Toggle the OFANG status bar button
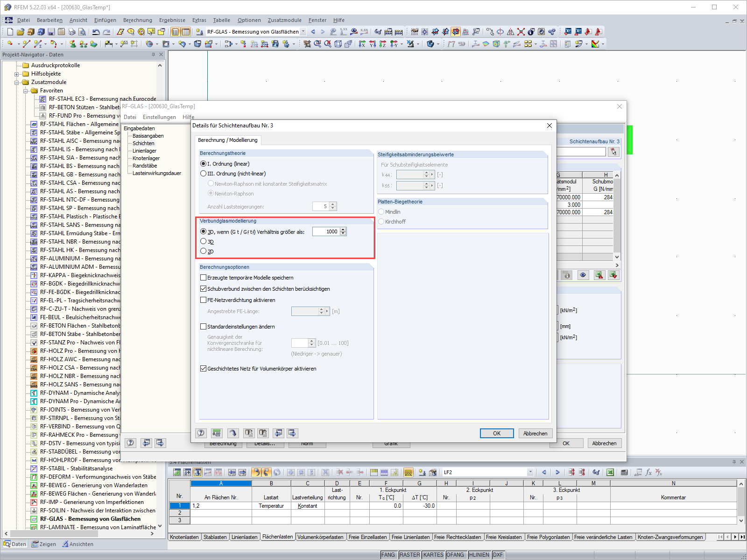This screenshot has width=747, height=560. pyautogui.click(x=456, y=555)
